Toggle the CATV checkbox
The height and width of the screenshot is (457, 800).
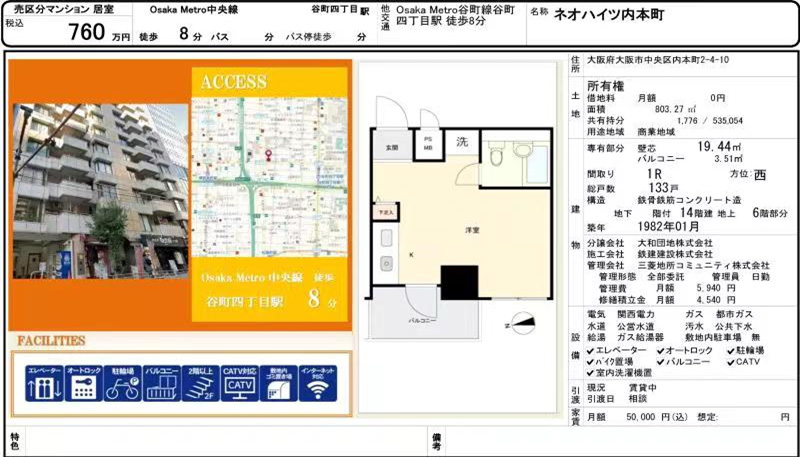coord(731,362)
